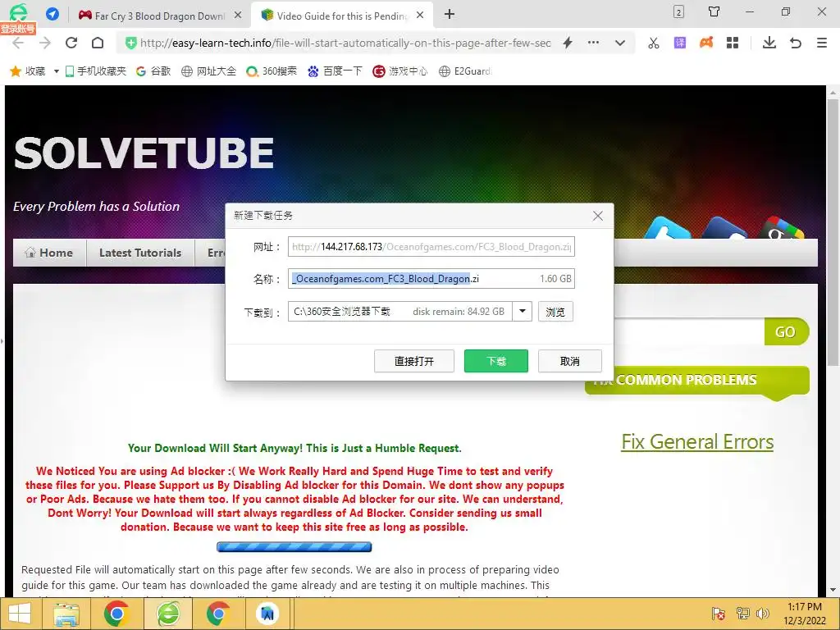
Task: Open the first Chrome taskbar icon
Action: 116,614
